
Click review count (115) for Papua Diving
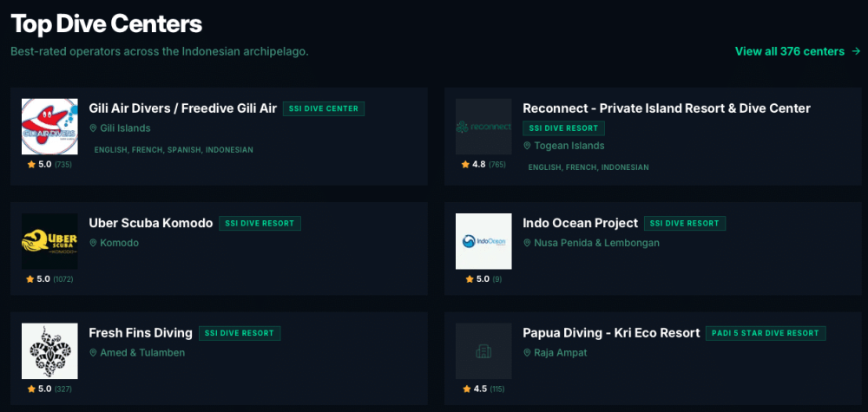497,389
